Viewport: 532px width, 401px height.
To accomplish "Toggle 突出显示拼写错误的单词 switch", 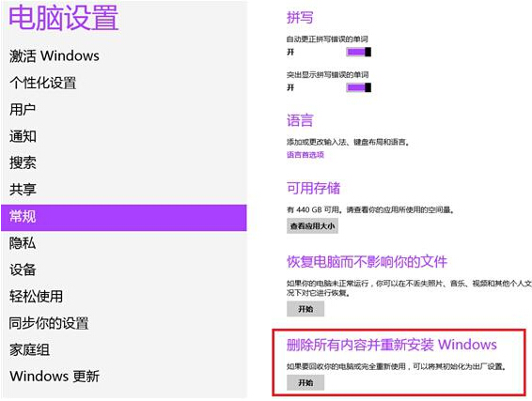I will 359,87.
